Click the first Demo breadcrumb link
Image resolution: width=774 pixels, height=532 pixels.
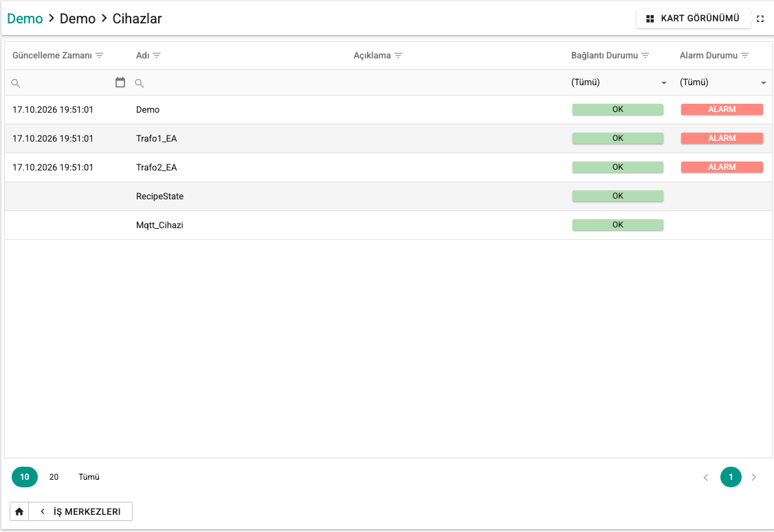[25, 19]
